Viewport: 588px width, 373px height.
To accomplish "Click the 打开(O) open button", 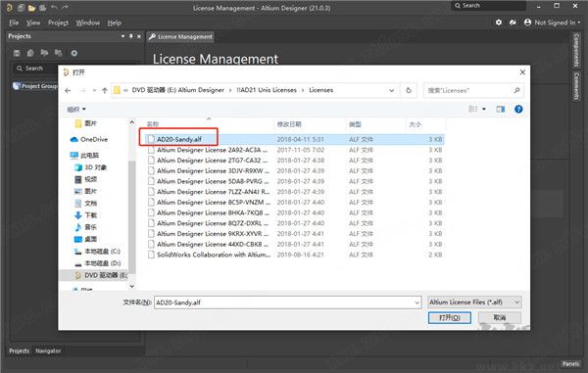I will tap(450, 317).
